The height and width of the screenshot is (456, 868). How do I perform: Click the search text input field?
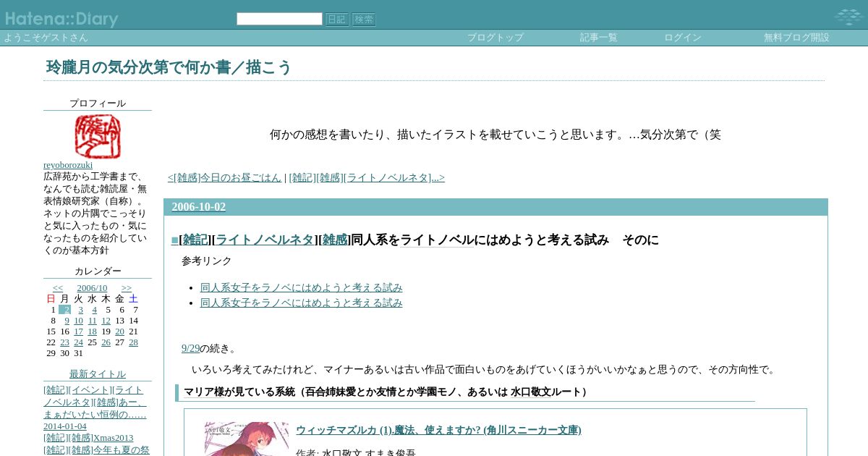pyautogui.click(x=279, y=19)
